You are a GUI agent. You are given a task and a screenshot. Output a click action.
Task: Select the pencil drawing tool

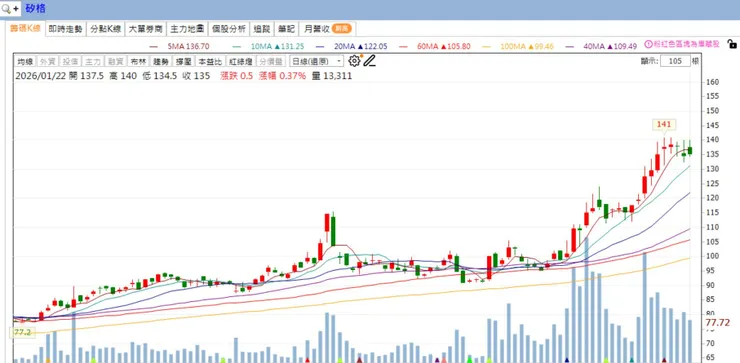(370, 60)
